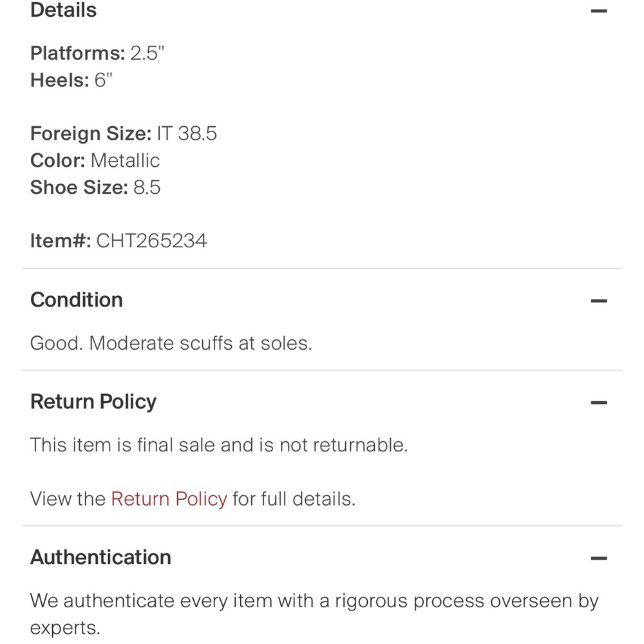
Task: Click the Details section heading
Action: (64, 11)
